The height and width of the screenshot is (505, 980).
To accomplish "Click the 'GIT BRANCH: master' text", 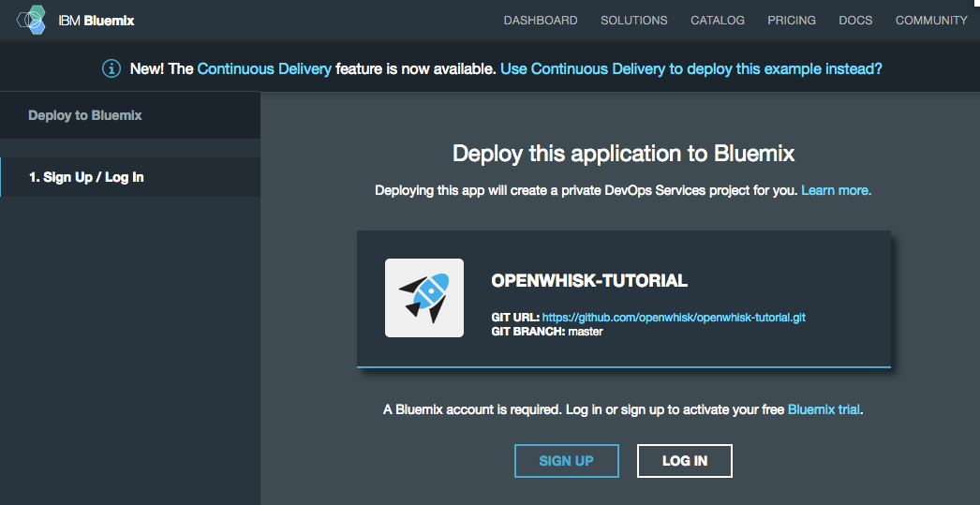I will pos(547,332).
